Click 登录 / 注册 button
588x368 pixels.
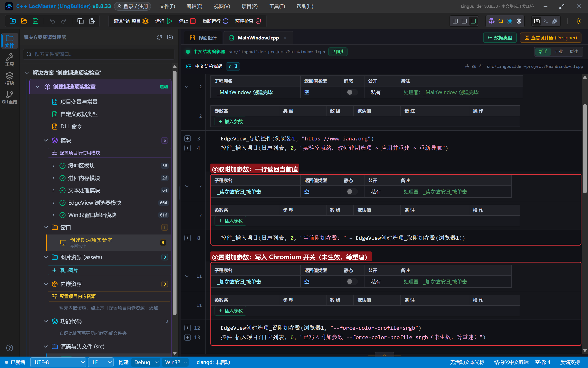click(x=133, y=6)
